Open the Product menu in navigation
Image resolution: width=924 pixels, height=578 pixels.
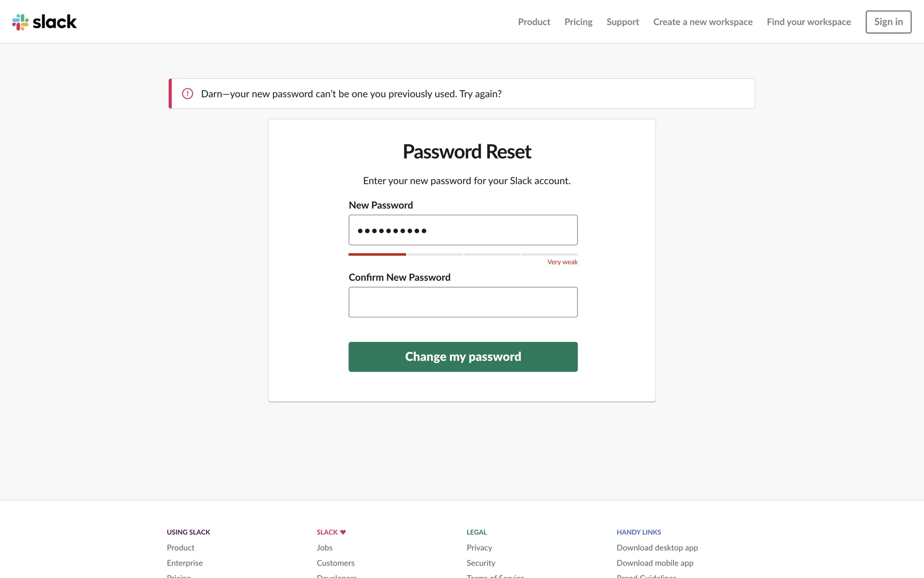(x=534, y=22)
